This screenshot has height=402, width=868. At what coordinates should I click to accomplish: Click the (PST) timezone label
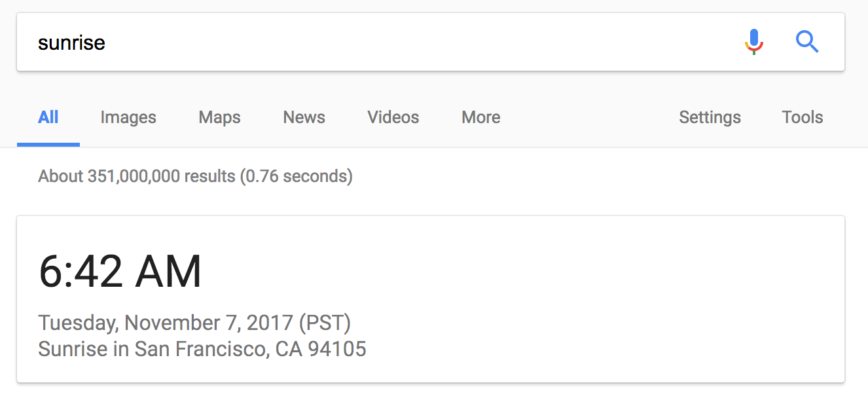pos(325,323)
